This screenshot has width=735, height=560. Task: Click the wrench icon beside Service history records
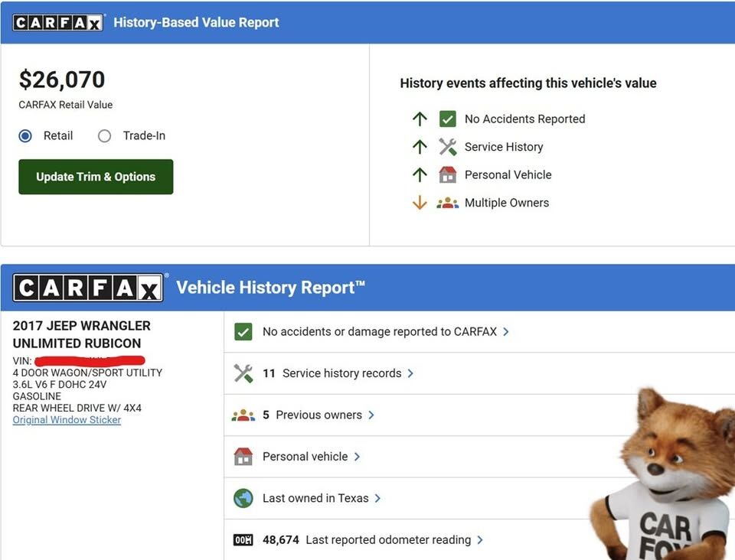pyautogui.click(x=243, y=373)
